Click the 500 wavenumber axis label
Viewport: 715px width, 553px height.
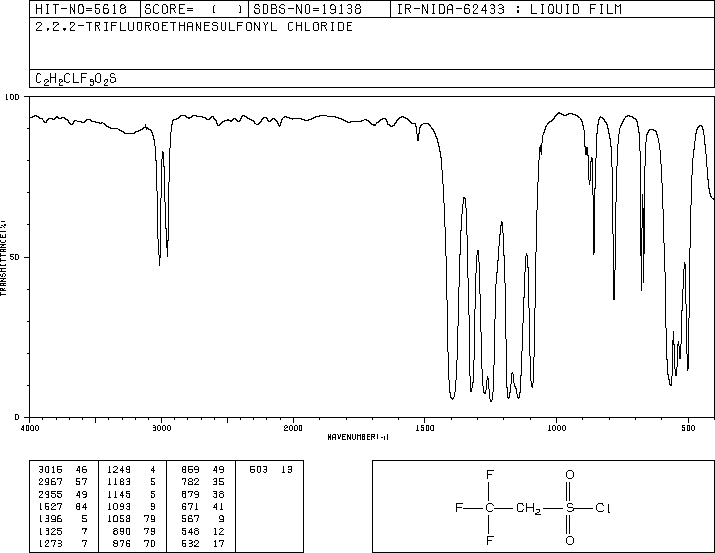coord(688,428)
